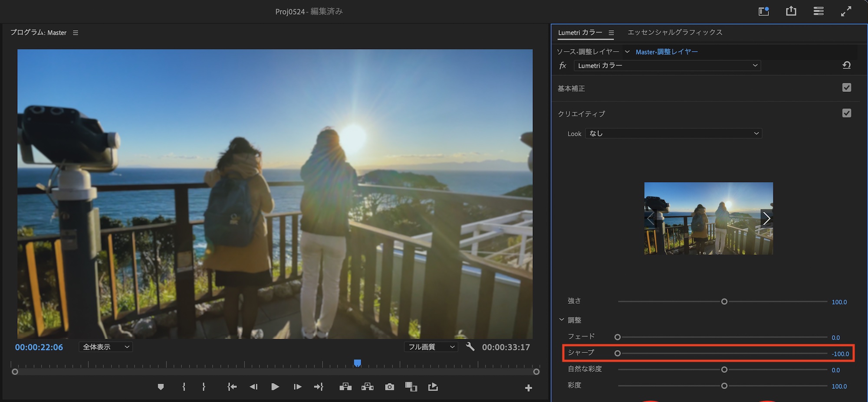Click the クリエイティブ section header
The image size is (868, 402).
[581, 114]
